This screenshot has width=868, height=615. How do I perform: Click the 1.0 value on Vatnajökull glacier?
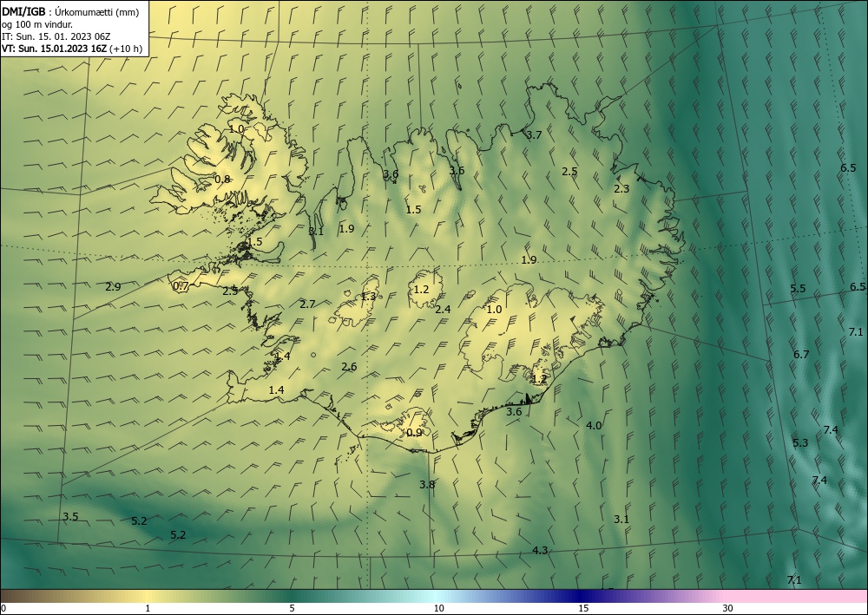point(494,310)
